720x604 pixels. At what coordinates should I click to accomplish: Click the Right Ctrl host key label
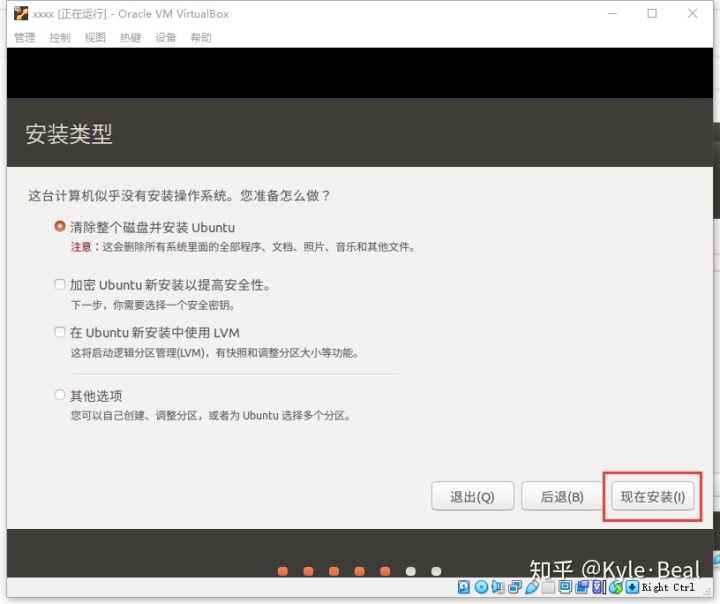pos(668,587)
